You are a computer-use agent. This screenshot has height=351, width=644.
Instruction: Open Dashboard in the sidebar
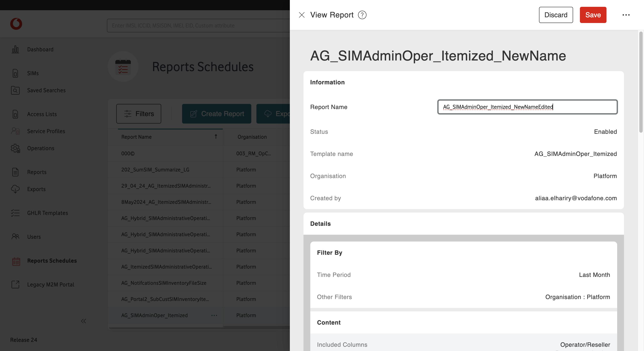click(40, 49)
